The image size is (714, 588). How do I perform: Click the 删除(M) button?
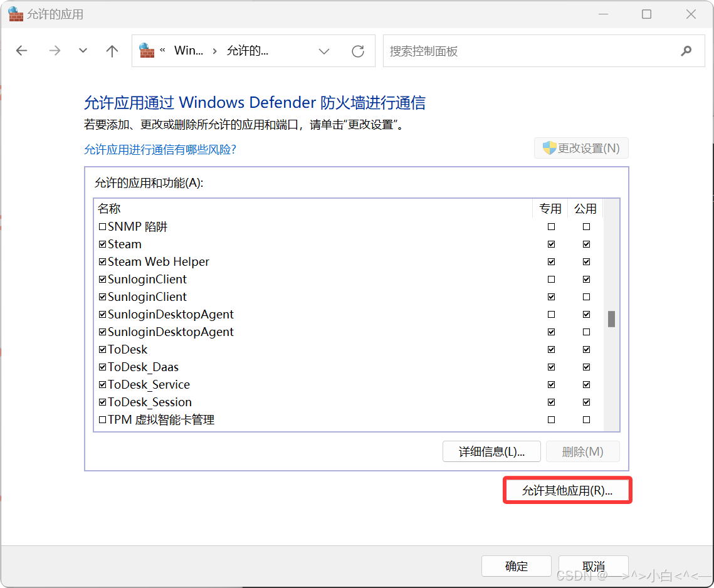(583, 451)
